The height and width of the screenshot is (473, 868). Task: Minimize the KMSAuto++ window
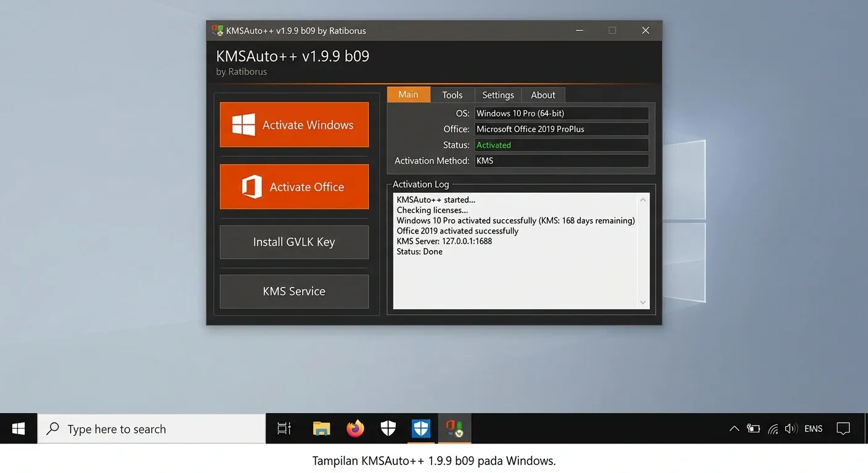tap(579, 30)
